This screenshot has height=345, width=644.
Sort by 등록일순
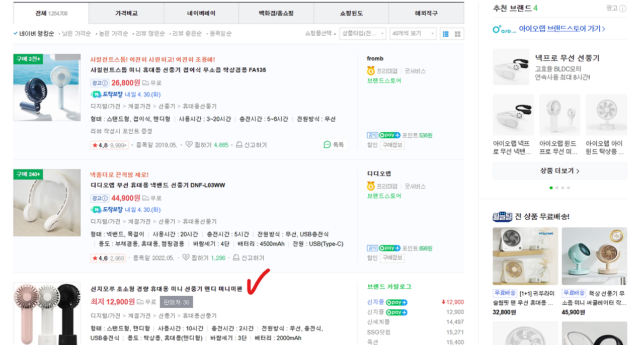tap(220, 34)
